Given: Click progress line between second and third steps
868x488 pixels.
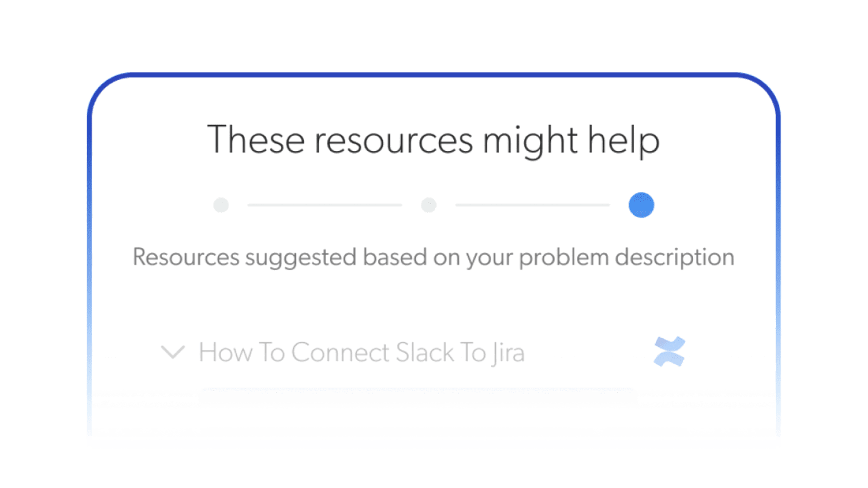Looking at the screenshot, I should [532, 205].
